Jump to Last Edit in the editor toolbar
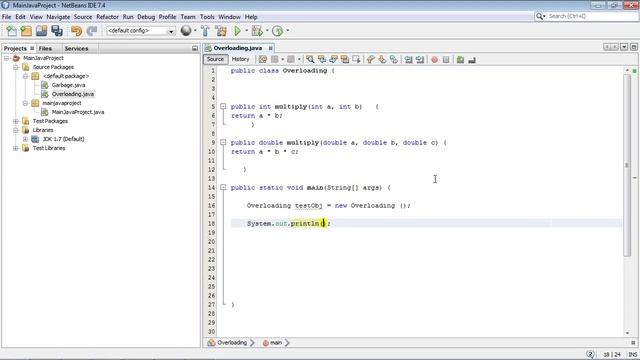The height and width of the screenshot is (360, 640). 263,60
